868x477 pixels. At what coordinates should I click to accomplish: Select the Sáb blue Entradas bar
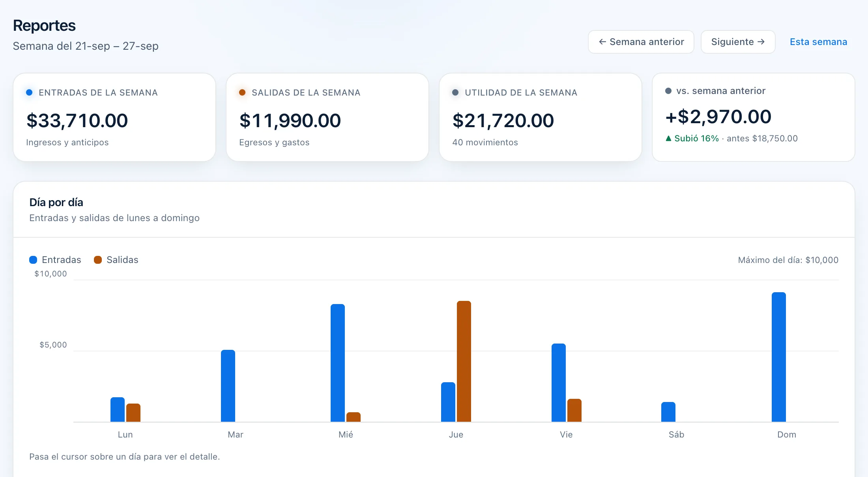[x=668, y=412]
